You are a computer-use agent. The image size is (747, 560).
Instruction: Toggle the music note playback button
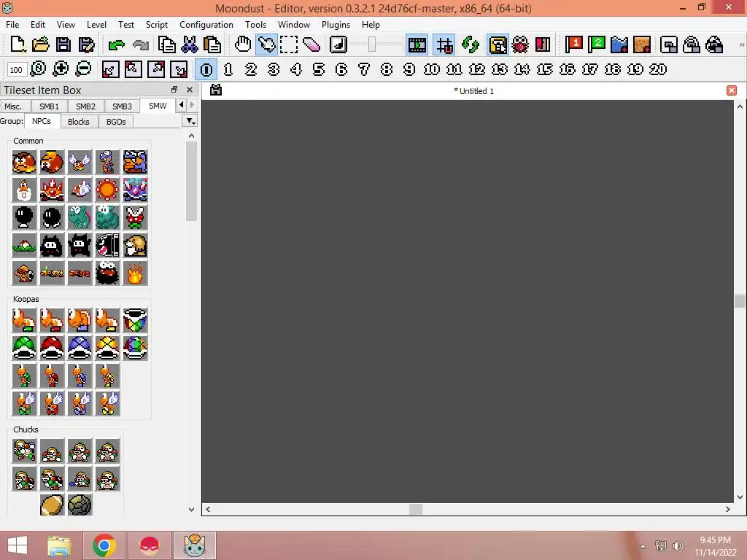click(x=338, y=44)
